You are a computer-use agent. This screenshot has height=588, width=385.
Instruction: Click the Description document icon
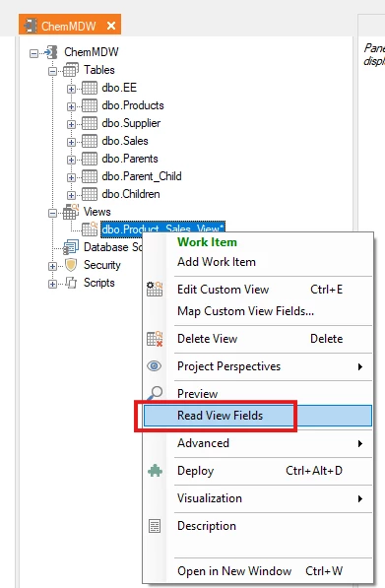click(x=155, y=526)
